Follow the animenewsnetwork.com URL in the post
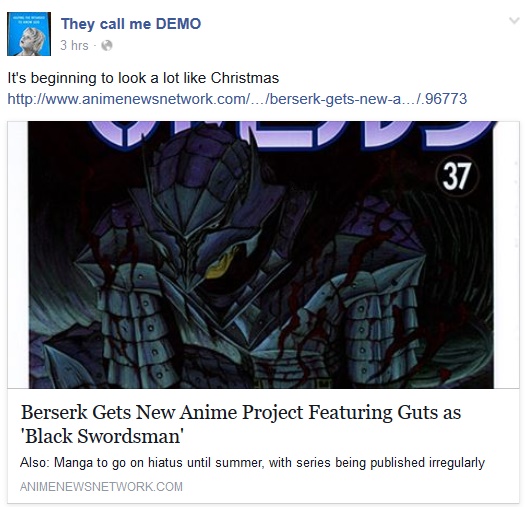This screenshot has width=526, height=507. click(237, 99)
